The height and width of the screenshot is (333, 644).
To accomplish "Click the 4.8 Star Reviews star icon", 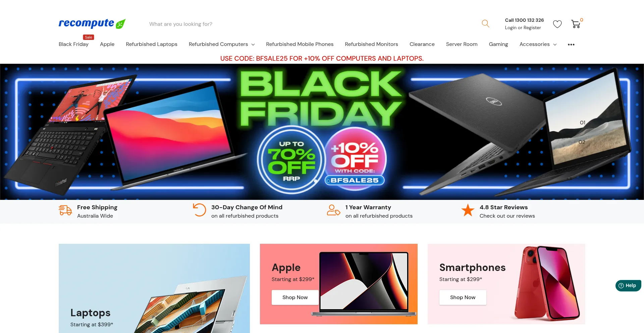I will pyautogui.click(x=468, y=210).
